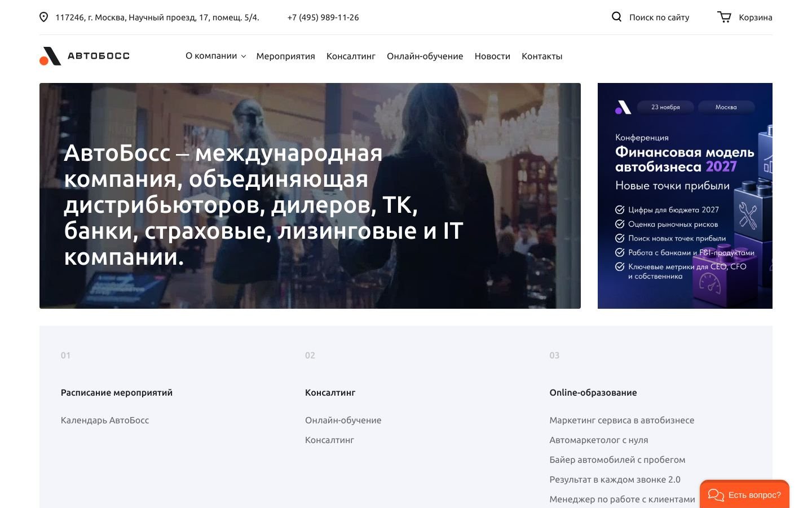Click the Moscow office address text
This screenshot has height=508, width=812.
tap(157, 17)
